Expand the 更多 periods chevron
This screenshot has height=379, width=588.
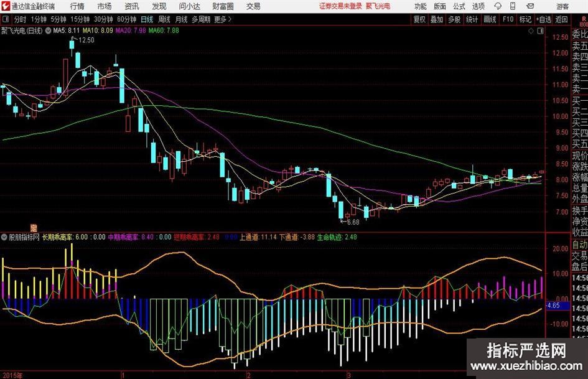coord(230,19)
